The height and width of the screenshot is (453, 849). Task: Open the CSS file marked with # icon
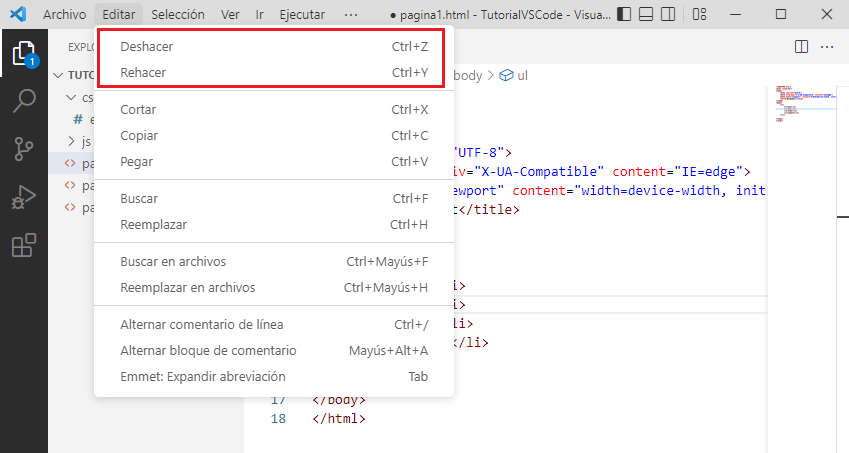79,119
